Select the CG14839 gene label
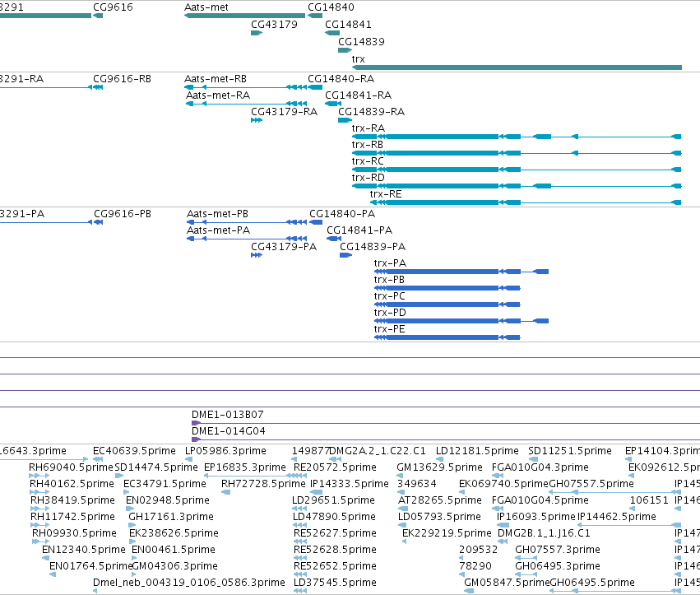700x595 pixels. pyautogui.click(x=361, y=42)
